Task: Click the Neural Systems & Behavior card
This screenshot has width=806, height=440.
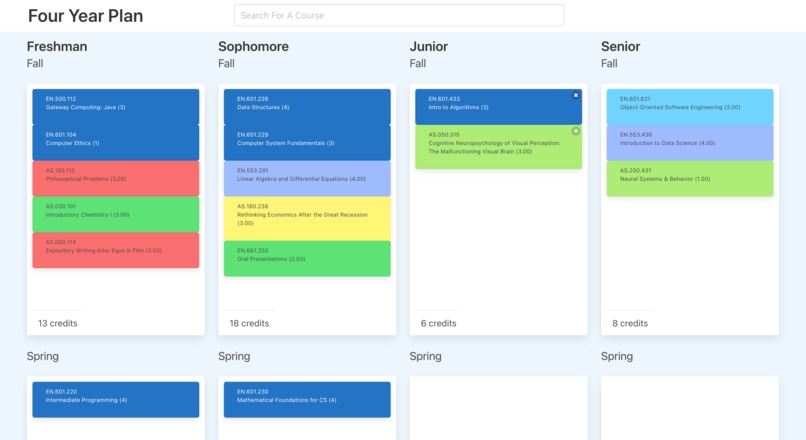Action: click(x=690, y=179)
